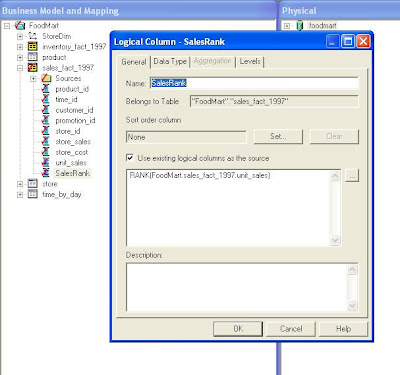Click the Belongs to Table field
This screenshot has height=375, width=400.
[274, 101]
